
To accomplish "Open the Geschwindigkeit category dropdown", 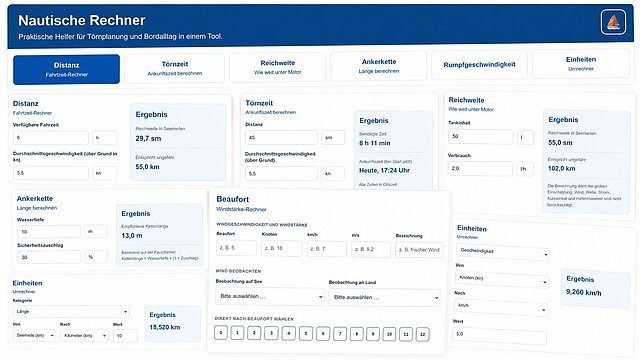I will click(503, 251).
